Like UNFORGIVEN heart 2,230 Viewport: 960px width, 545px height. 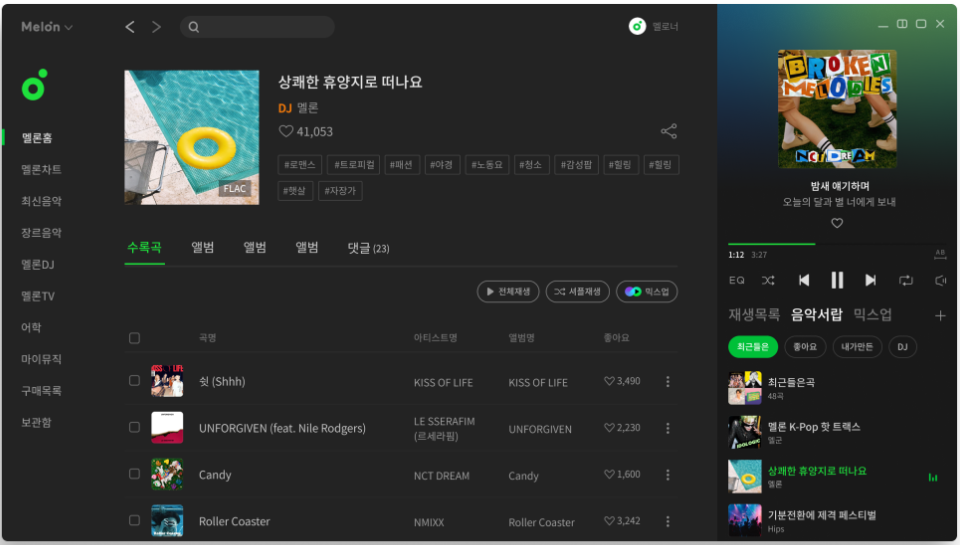[609, 427]
